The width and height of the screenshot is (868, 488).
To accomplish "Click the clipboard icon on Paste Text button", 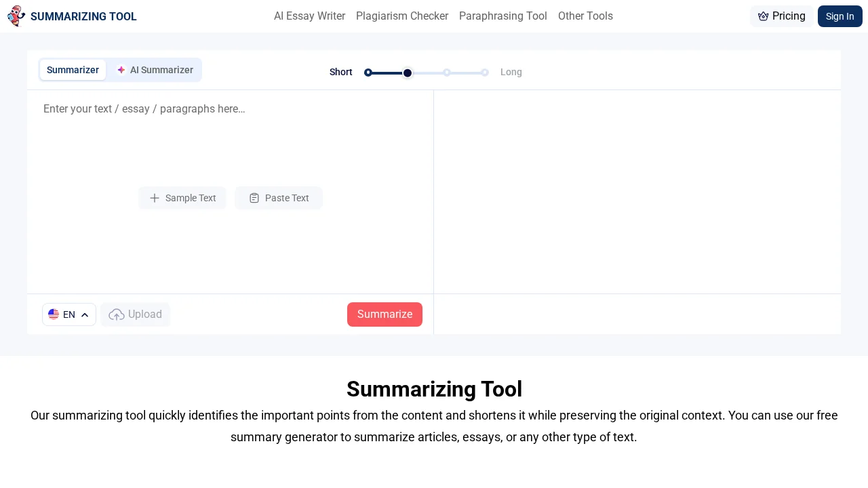I will pos(254,198).
